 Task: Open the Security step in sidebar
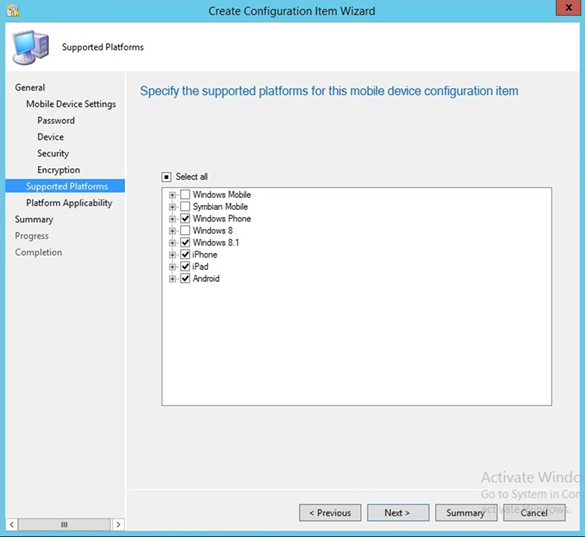(53, 153)
